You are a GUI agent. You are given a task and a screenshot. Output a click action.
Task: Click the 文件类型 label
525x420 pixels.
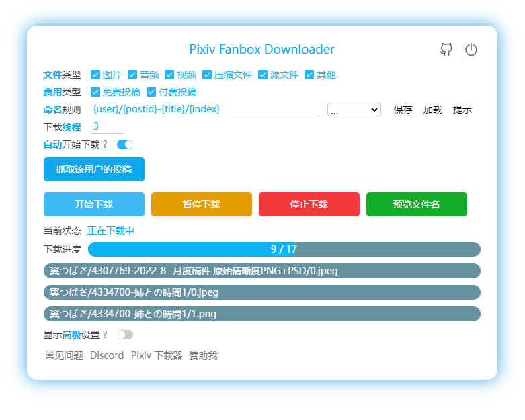tap(63, 75)
